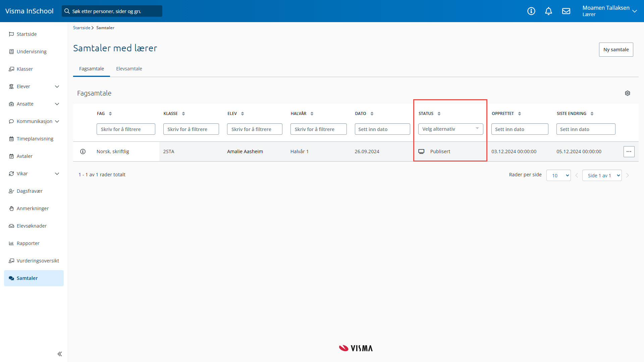The width and height of the screenshot is (644, 362).
Task: Expand the Elever sidebar submenu
Action: point(57,86)
